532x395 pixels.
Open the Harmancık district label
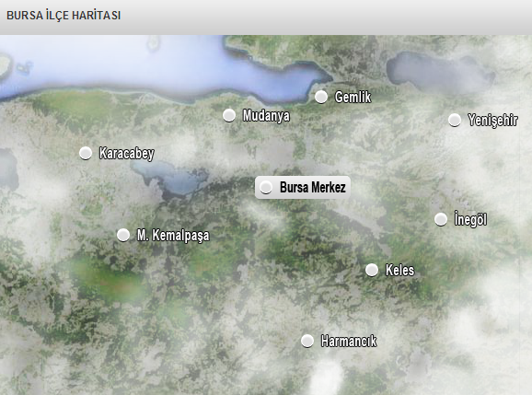pos(349,341)
